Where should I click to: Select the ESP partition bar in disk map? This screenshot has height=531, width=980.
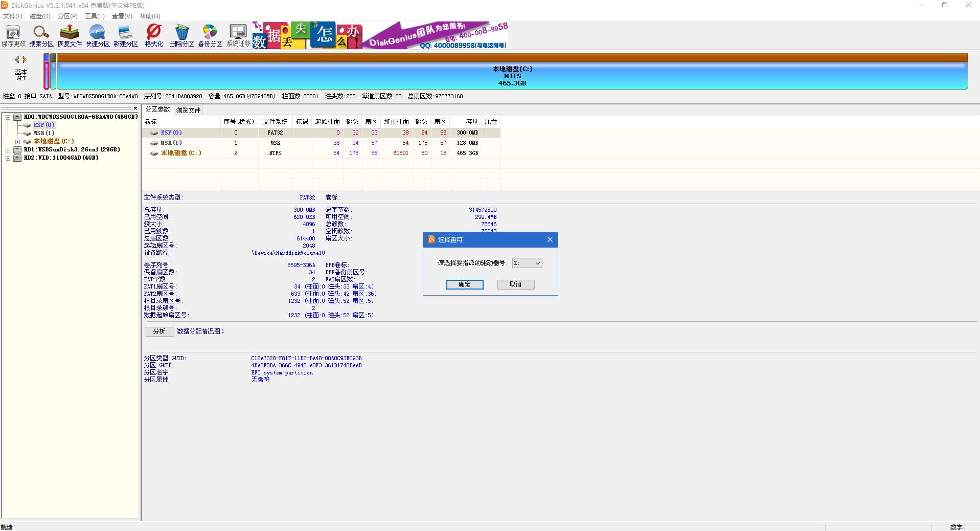coord(47,72)
